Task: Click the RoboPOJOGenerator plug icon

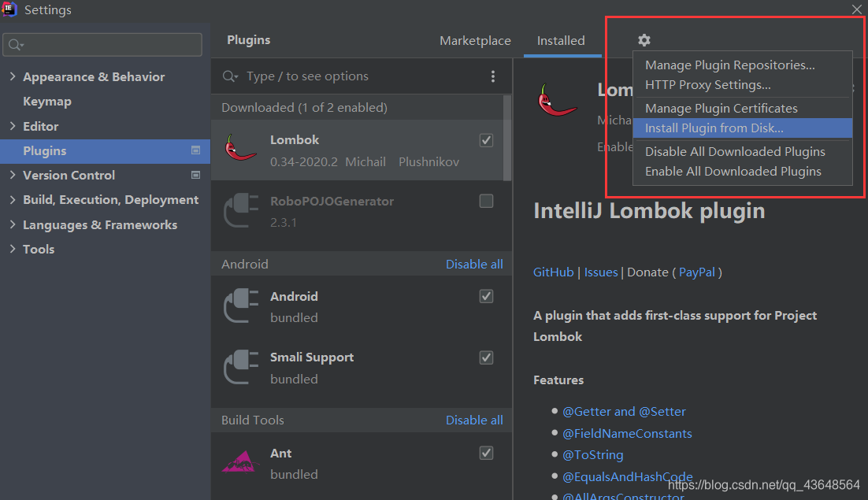Action: point(241,210)
